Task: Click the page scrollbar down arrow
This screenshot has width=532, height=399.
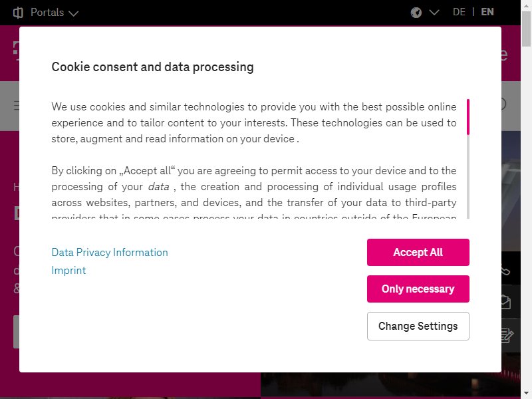Action: click(526, 393)
